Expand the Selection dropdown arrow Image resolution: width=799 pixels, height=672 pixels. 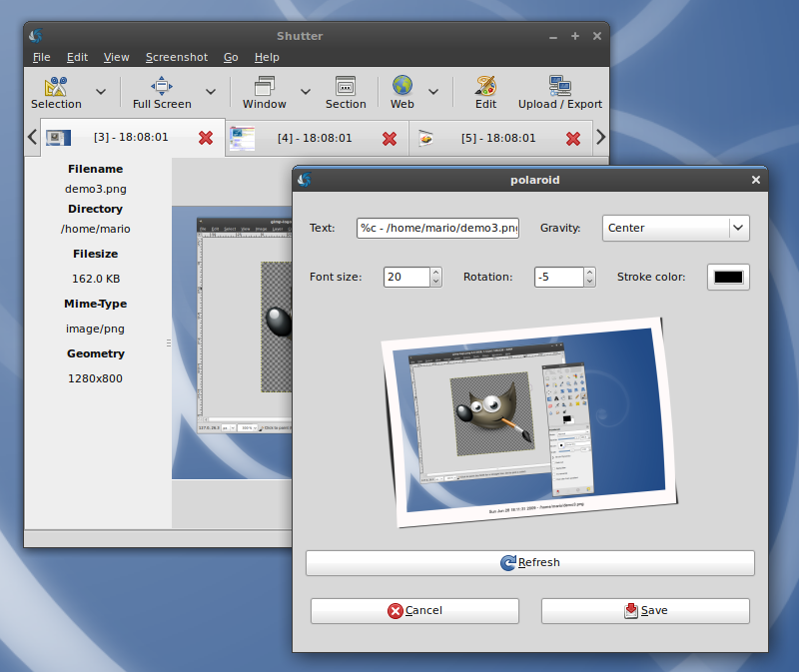101,92
